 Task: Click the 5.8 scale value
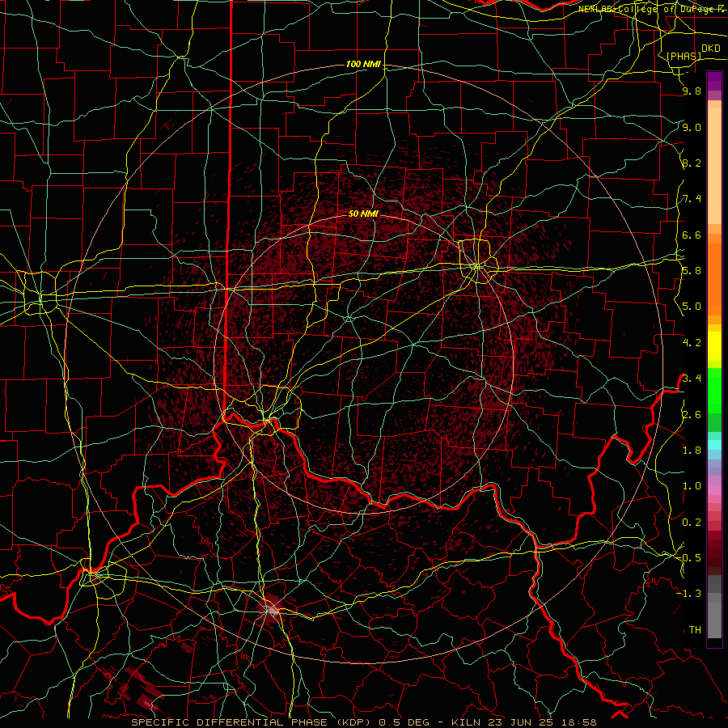tap(692, 271)
